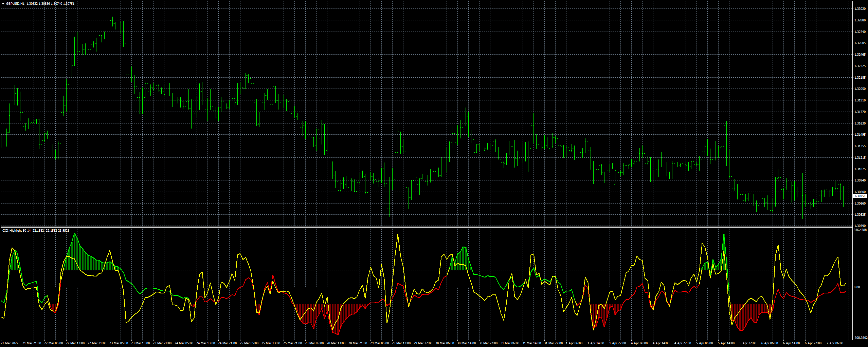
Task: Click the 1.30390 price scale label
Action: pyautogui.click(x=860, y=226)
